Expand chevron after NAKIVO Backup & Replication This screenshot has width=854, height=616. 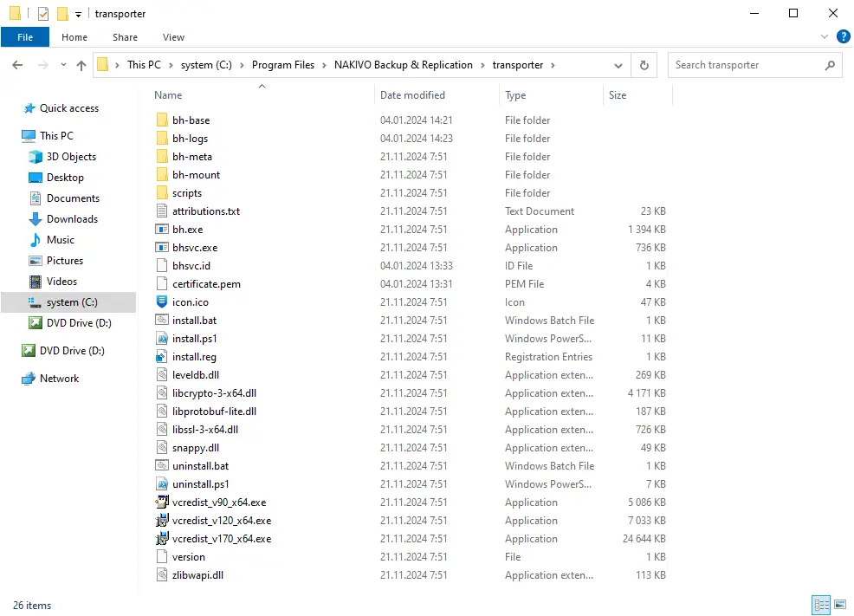pos(482,65)
